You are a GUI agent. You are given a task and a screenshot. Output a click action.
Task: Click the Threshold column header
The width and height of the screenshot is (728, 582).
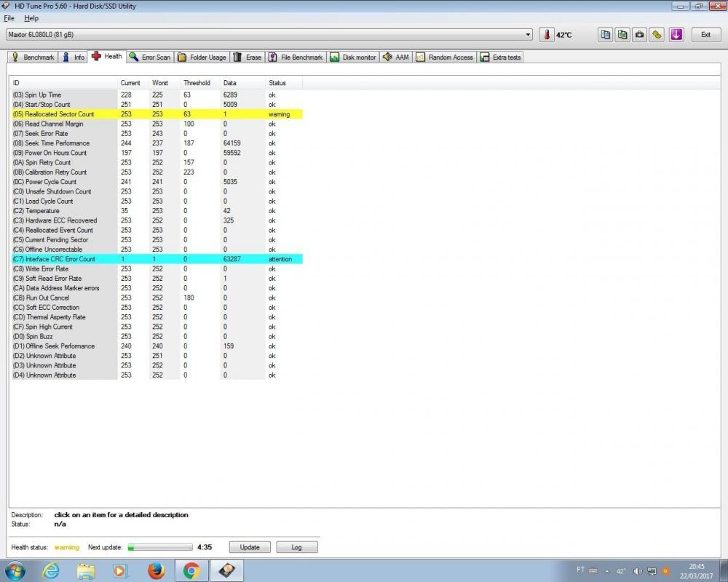pos(197,83)
